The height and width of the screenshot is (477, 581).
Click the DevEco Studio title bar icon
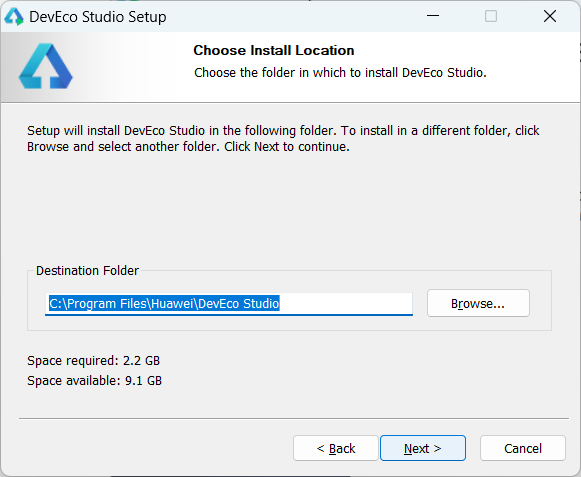click(x=14, y=17)
